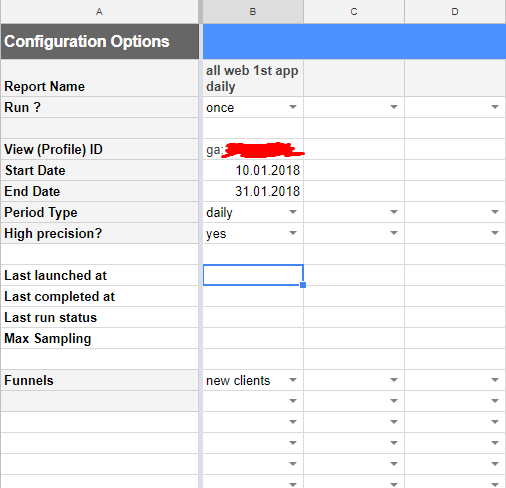
Task: Select column B header
Action: click(253, 12)
